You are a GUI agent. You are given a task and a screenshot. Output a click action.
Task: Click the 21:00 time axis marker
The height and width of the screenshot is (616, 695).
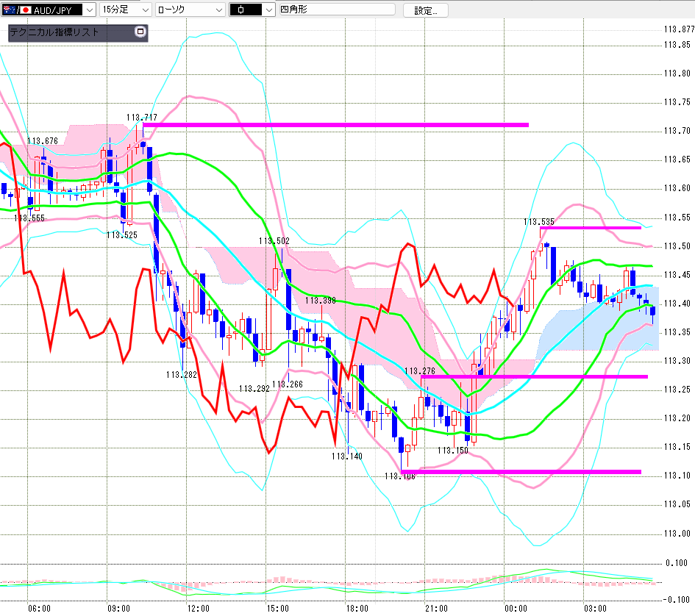(437, 609)
